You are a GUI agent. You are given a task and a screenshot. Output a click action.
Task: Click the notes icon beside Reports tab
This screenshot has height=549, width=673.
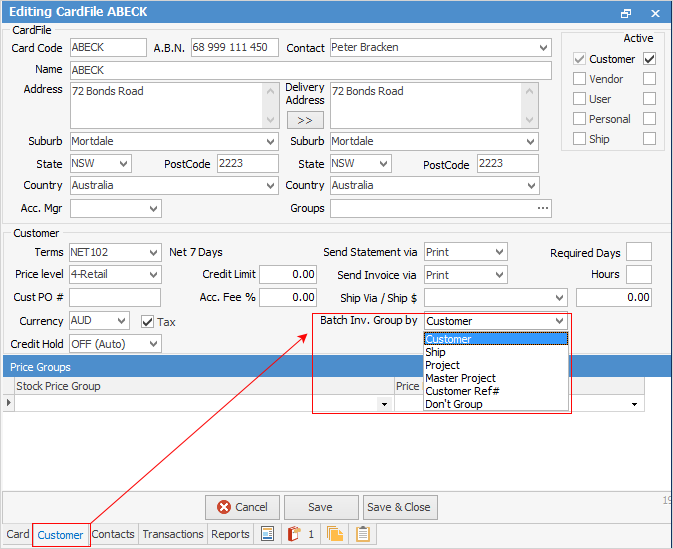(x=267, y=534)
